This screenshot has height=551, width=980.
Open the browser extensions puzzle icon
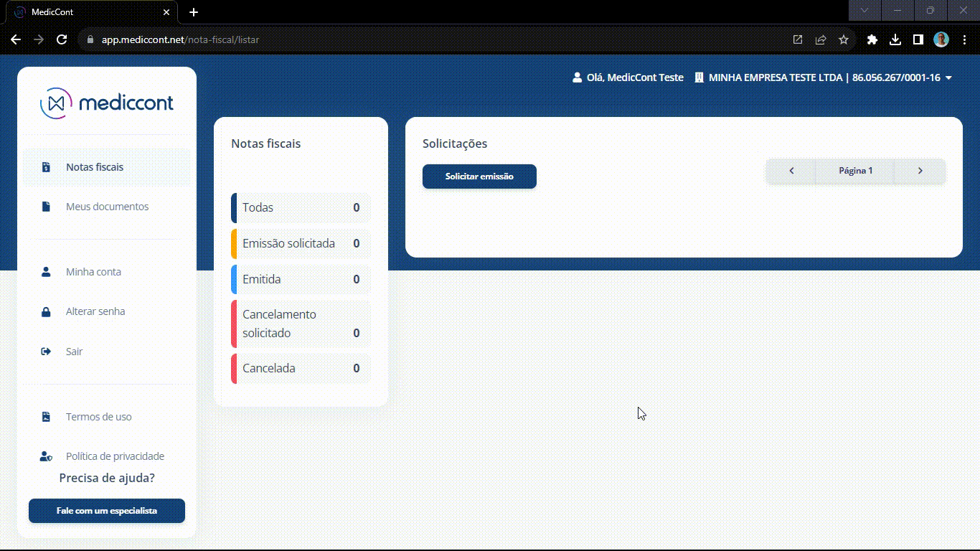click(x=872, y=39)
